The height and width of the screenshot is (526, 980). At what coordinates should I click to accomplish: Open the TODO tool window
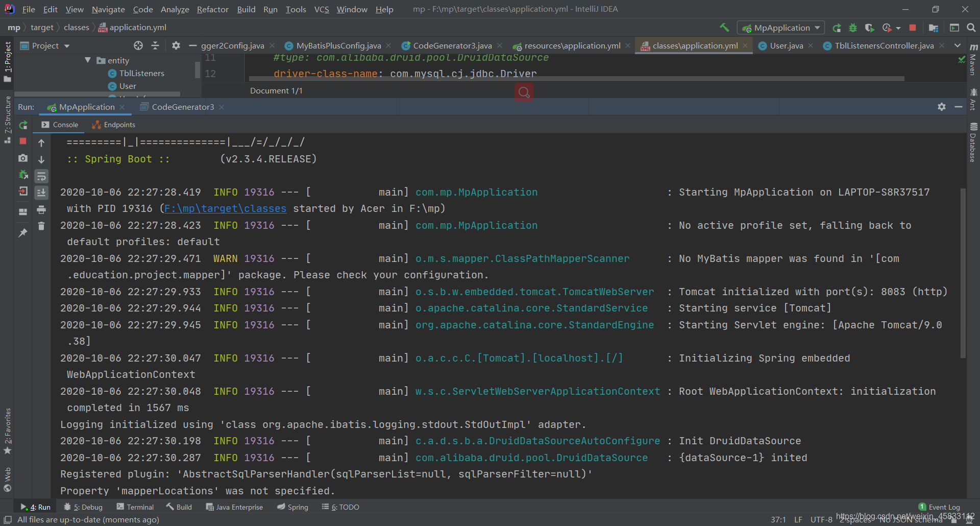(x=340, y=507)
